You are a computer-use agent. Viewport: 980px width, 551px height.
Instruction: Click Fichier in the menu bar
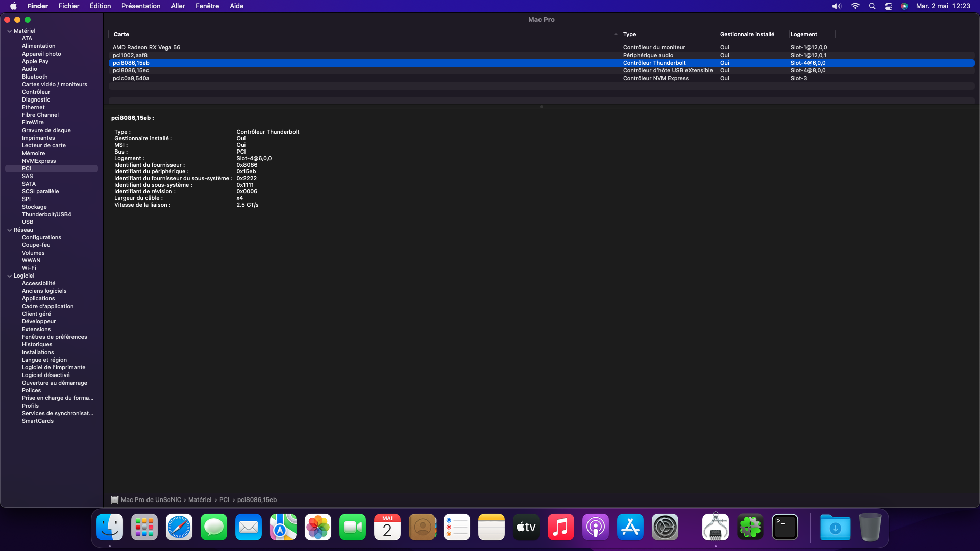tap(69, 6)
